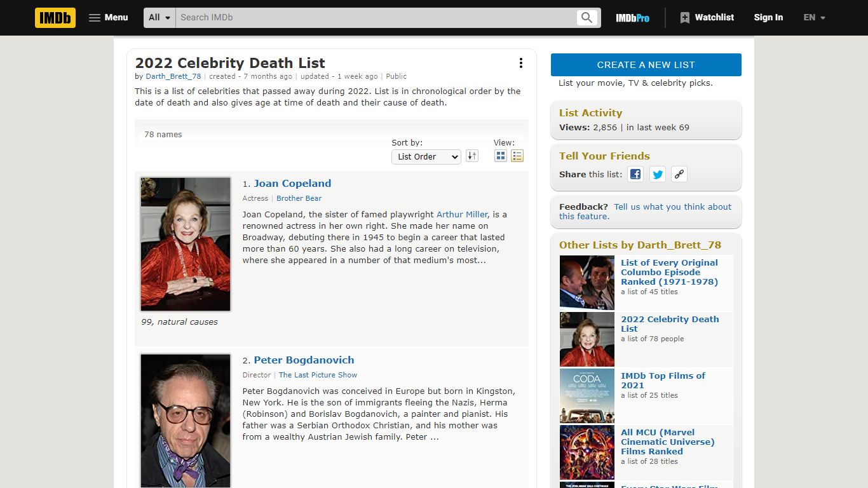
Task: Open The Last Picture Show link
Action: click(318, 375)
